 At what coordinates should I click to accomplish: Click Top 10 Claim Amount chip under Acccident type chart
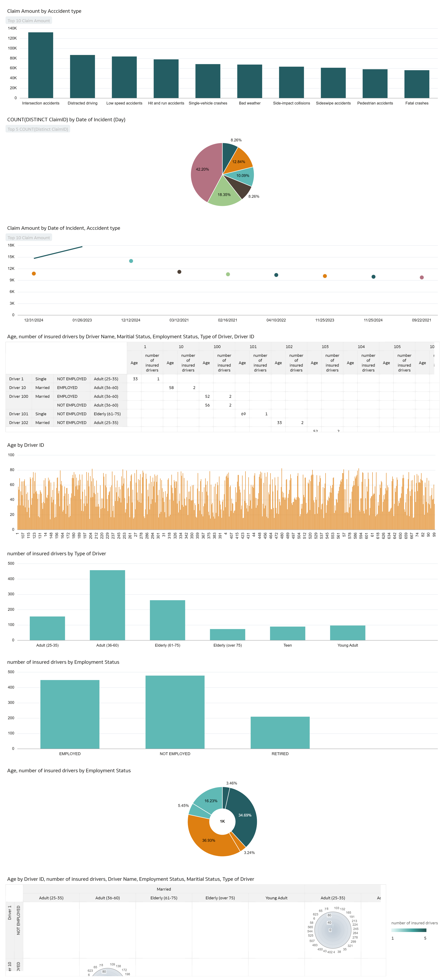(x=29, y=20)
